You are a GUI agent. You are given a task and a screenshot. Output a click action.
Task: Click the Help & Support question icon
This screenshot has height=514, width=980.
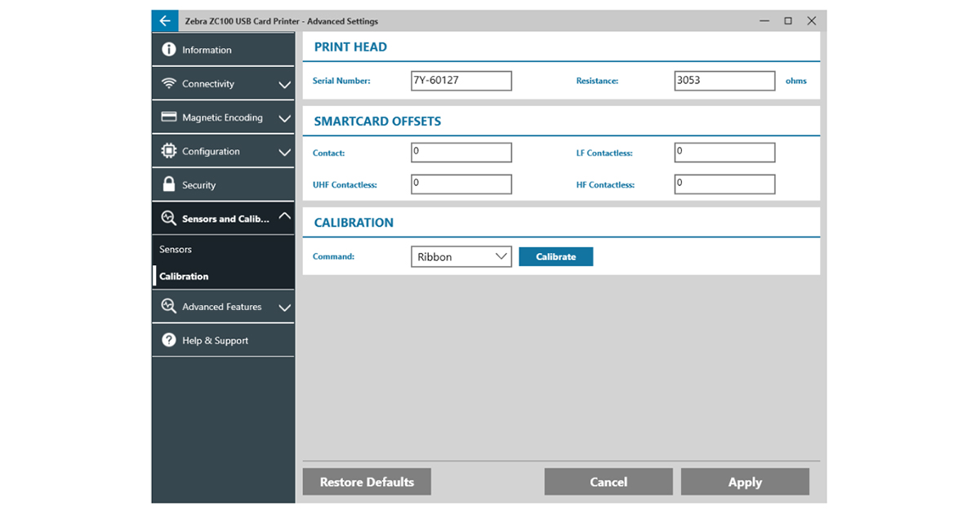coord(169,340)
